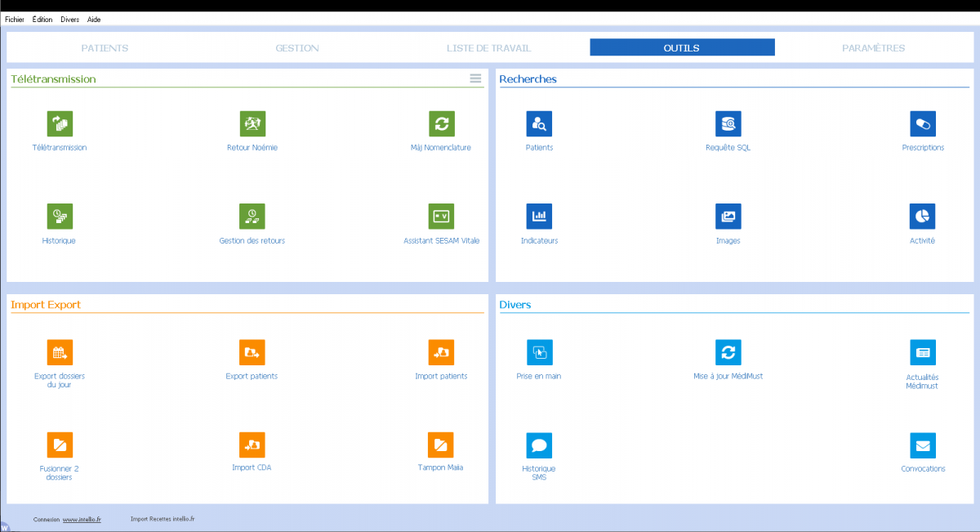Open the Divers menu in menu bar
Viewport: 980px width, 532px height.
[70, 19]
